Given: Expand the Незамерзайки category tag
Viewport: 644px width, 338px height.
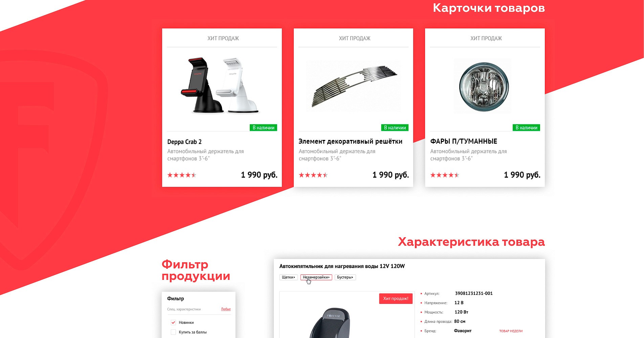Looking at the screenshot, I should coord(316,277).
